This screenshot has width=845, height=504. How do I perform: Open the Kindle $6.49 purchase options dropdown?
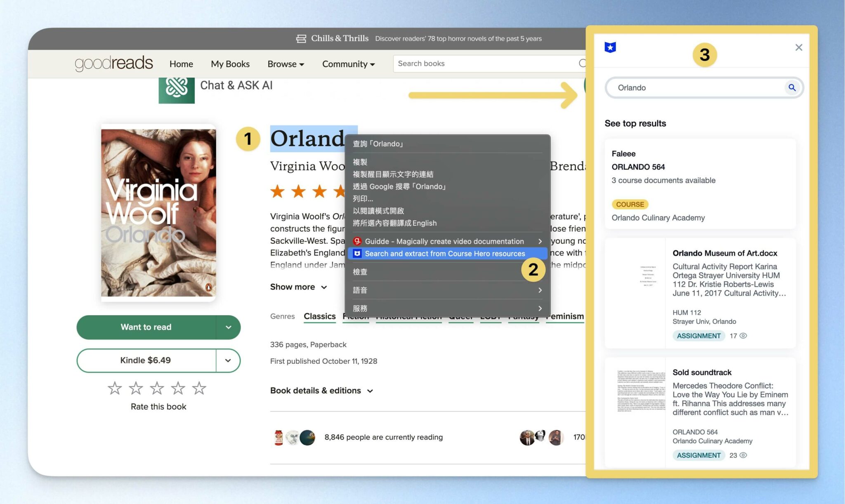coord(228,360)
